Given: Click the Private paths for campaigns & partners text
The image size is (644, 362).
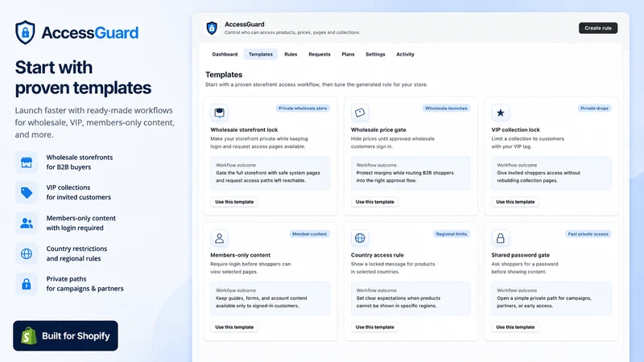Looking at the screenshot, I should [85, 284].
